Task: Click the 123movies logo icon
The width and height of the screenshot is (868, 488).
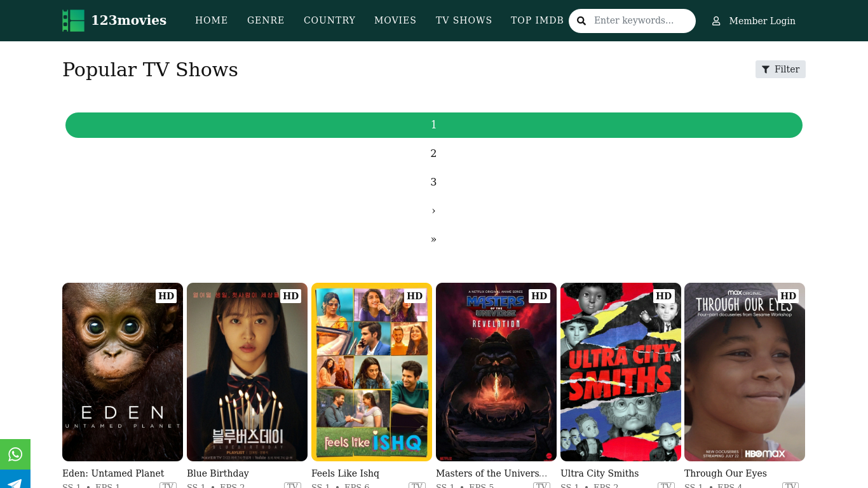Action: pyautogui.click(x=73, y=20)
